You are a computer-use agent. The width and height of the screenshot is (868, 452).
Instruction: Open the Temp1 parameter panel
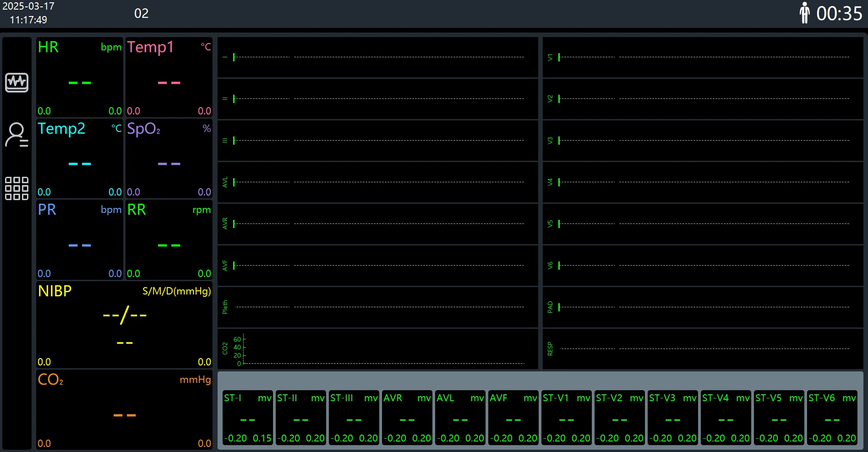(x=169, y=78)
